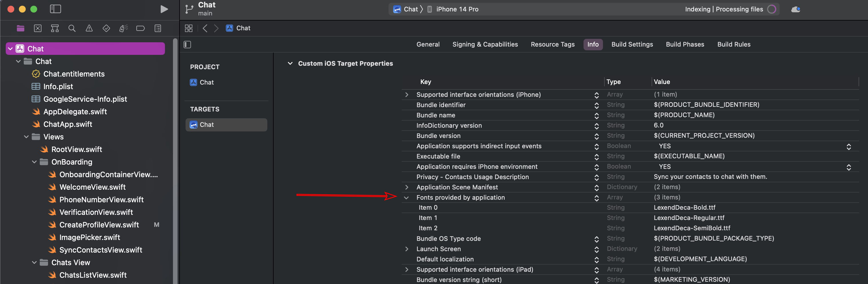The width and height of the screenshot is (868, 284).
Task: Open the Debug navigator
Action: pyautogui.click(x=123, y=28)
